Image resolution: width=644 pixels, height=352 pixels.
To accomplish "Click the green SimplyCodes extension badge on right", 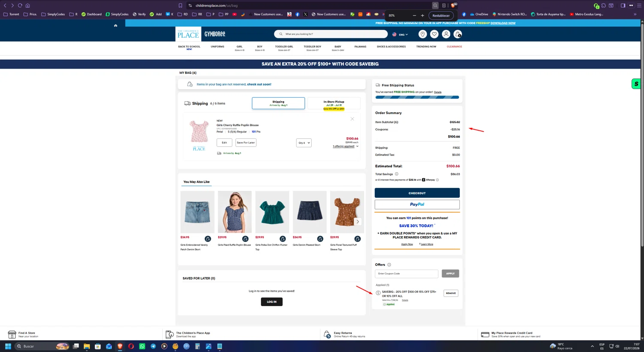I will (x=636, y=84).
